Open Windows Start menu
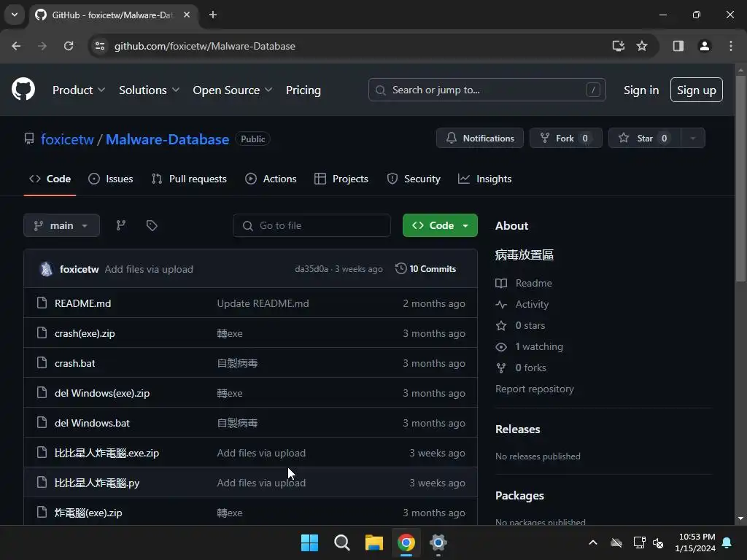 point(309,542)
